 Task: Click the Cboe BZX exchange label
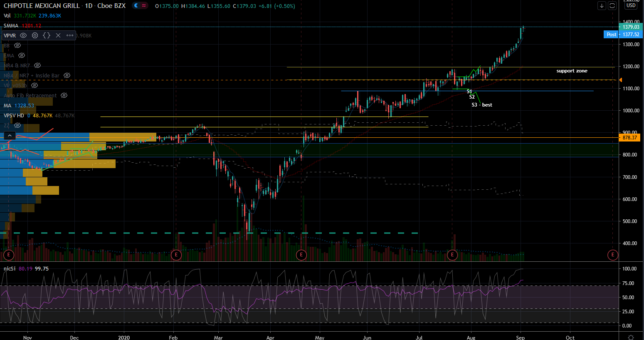(x=111, y=6)
